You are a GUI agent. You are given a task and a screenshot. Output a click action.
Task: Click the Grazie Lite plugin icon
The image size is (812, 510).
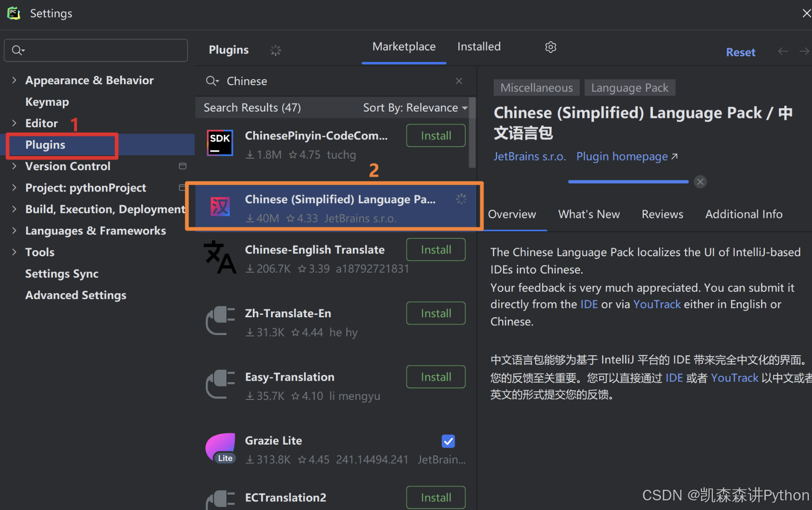(220, 448)
